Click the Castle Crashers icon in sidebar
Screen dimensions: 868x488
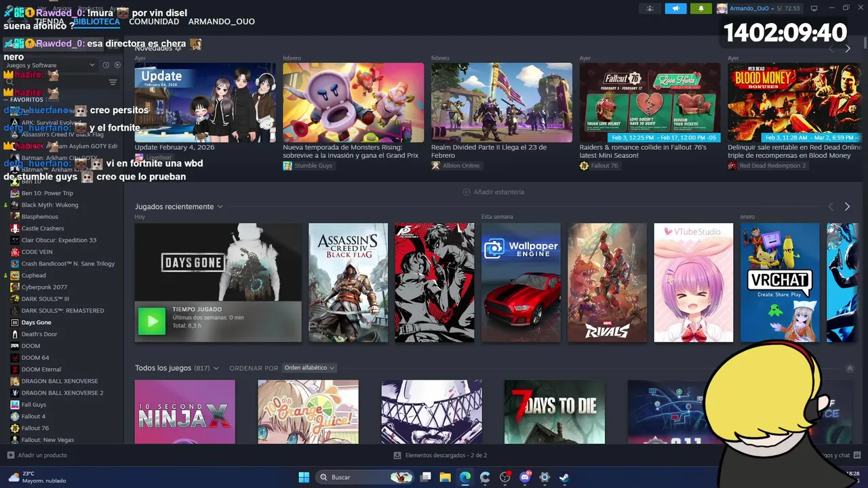pos(15,228)
